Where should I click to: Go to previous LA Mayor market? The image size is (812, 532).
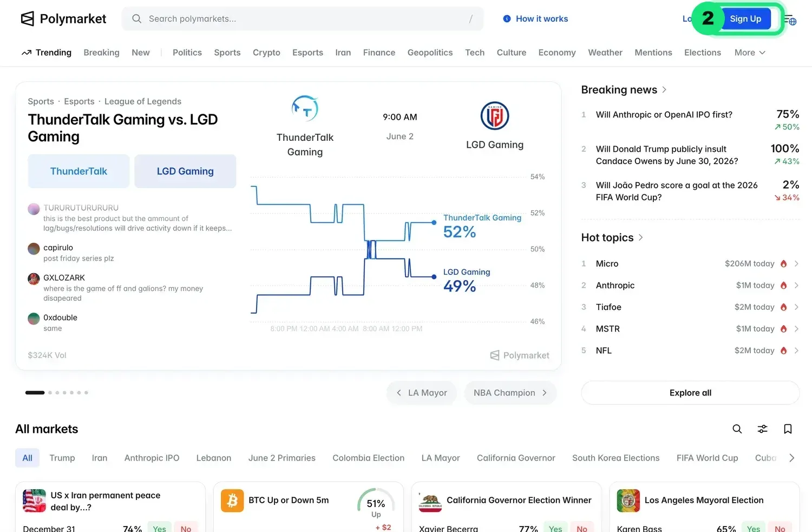[422, 393]
